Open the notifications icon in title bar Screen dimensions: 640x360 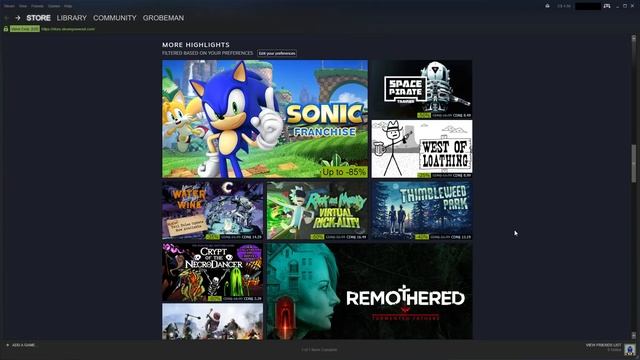547,6
